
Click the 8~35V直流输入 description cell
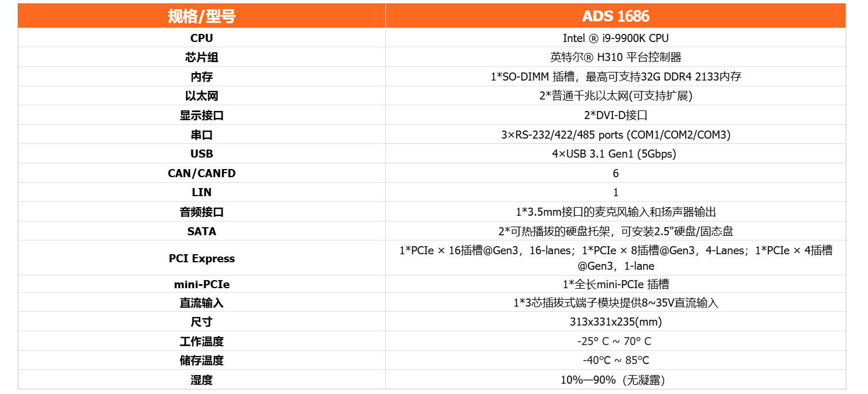tap(615, 303)
